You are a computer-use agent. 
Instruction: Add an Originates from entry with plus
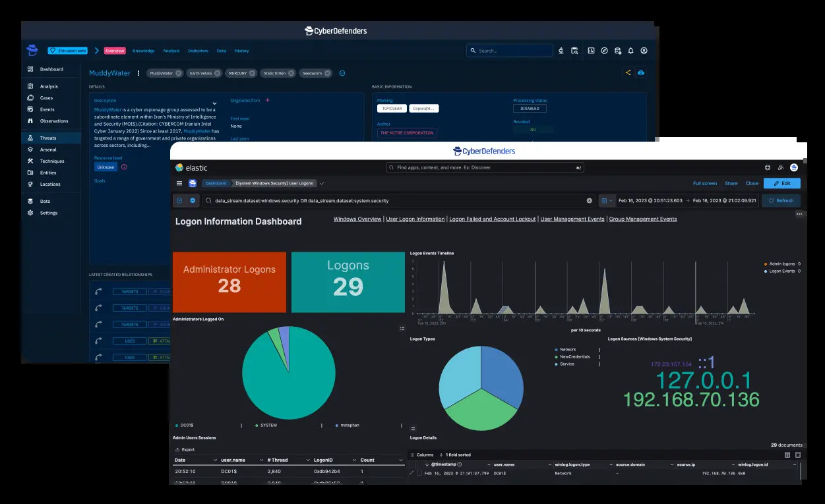(267, 100)
